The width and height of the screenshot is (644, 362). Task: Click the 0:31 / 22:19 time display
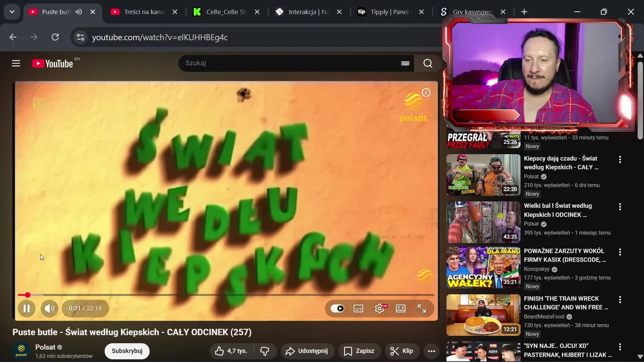coord(85,308)
